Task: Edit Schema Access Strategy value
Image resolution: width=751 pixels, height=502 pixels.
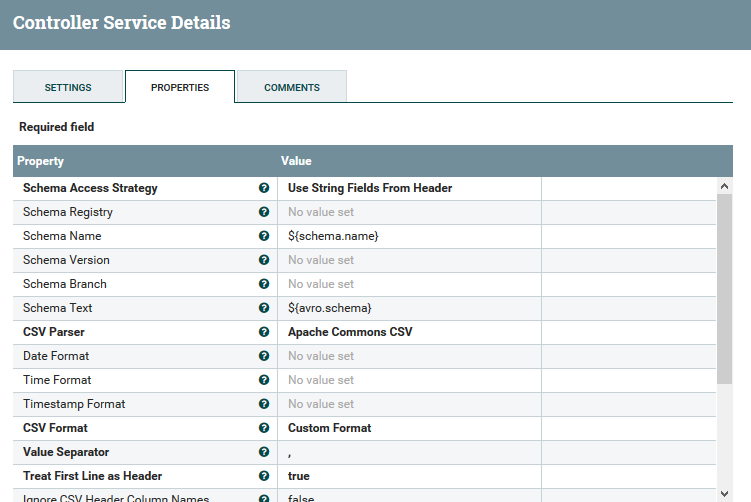Action: click(409, 188)
